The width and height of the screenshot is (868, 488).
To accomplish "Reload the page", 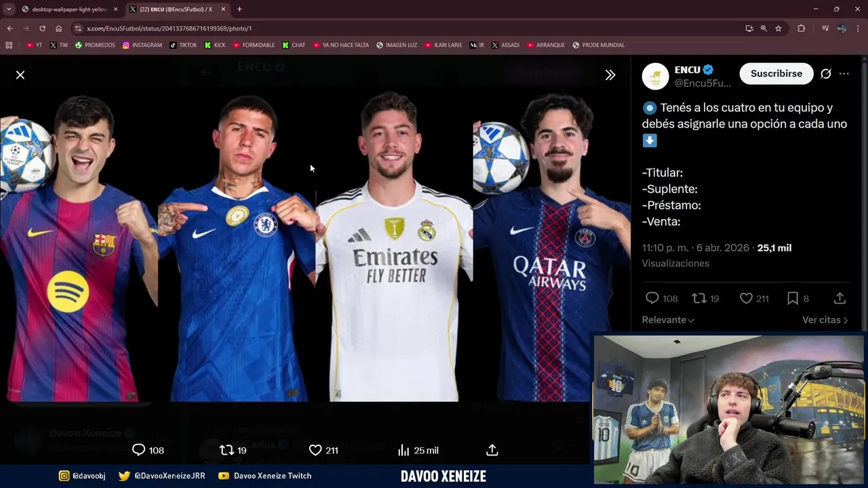I will (42, 28).
